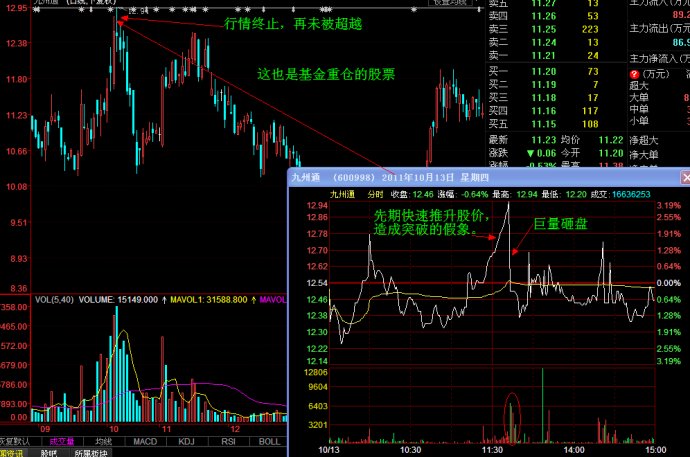Select the 均线 indicator tab
The width and height of the screenshot is (690, 457).
click(103, 440)
